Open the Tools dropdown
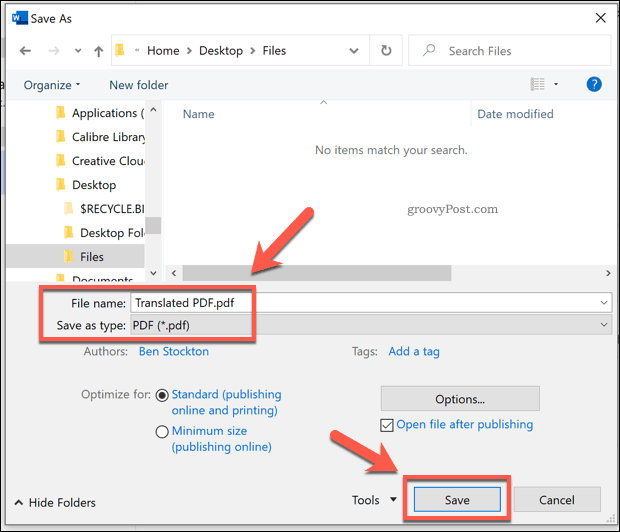Screen dimensions: 620x532 374,500
